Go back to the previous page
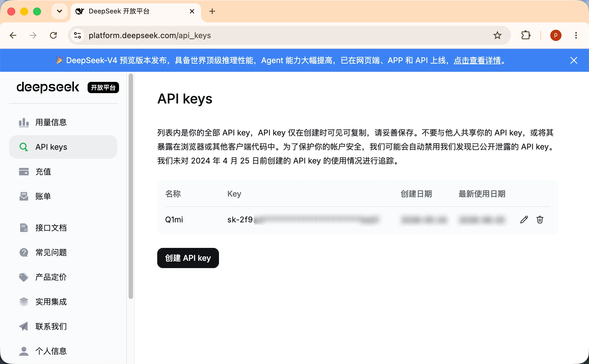 coord(13,35)
